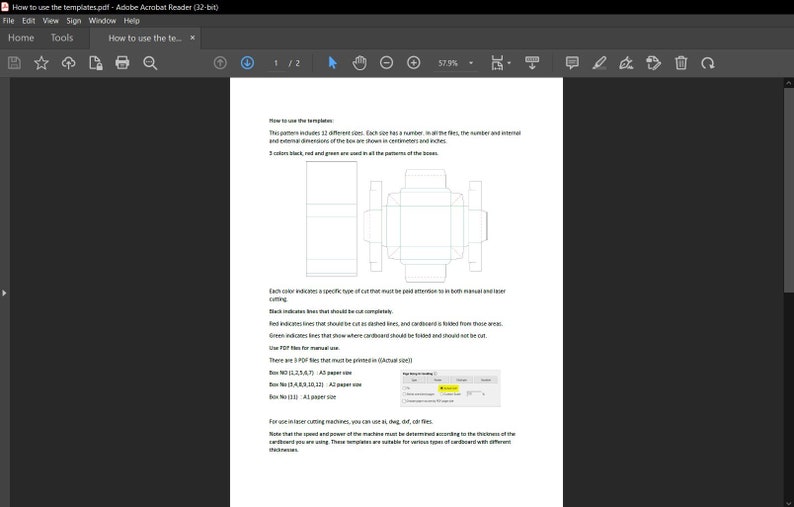794x507 pixels.
Task: Click the line starting 'Red indicates lines'
Action: pos(386,324)
